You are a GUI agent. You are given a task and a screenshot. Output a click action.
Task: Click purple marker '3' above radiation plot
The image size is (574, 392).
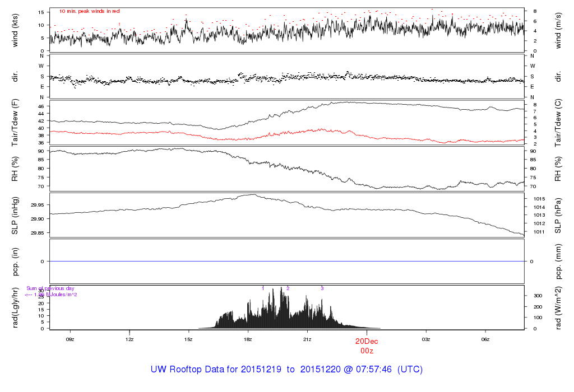(322, 288)
